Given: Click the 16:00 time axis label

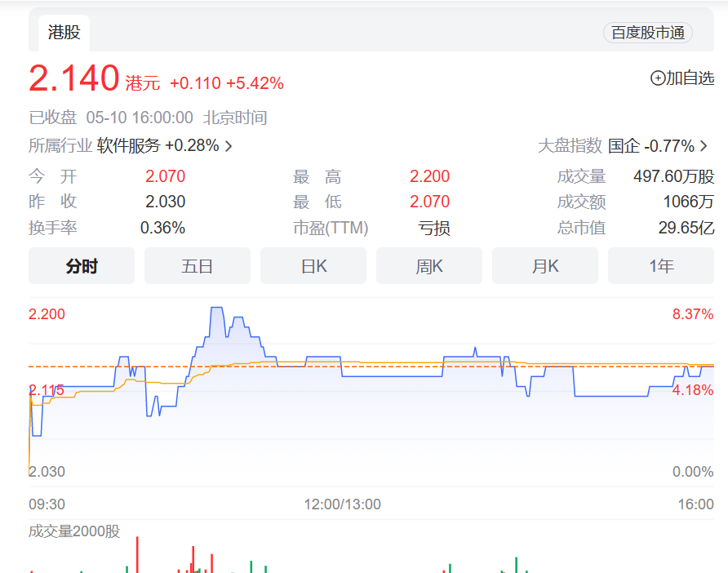Looking at the screenshot, I should (695, 504).
